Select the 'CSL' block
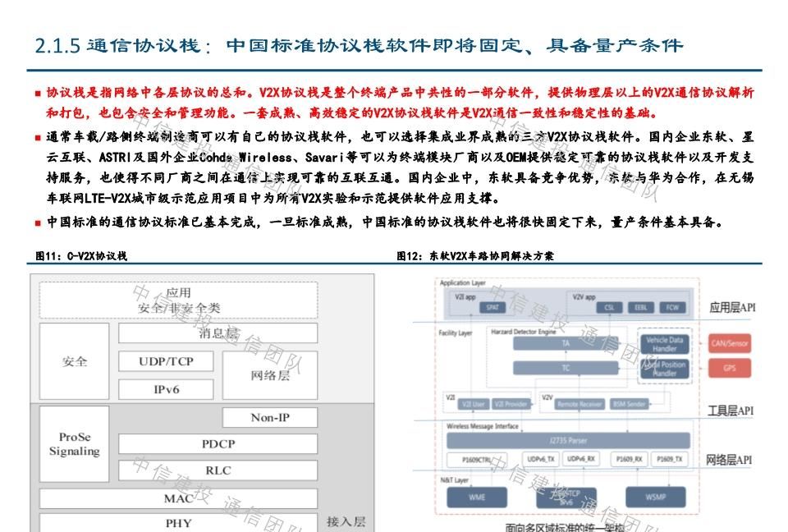This screenshot has width=788, height=532. click(x=609, y=307)
